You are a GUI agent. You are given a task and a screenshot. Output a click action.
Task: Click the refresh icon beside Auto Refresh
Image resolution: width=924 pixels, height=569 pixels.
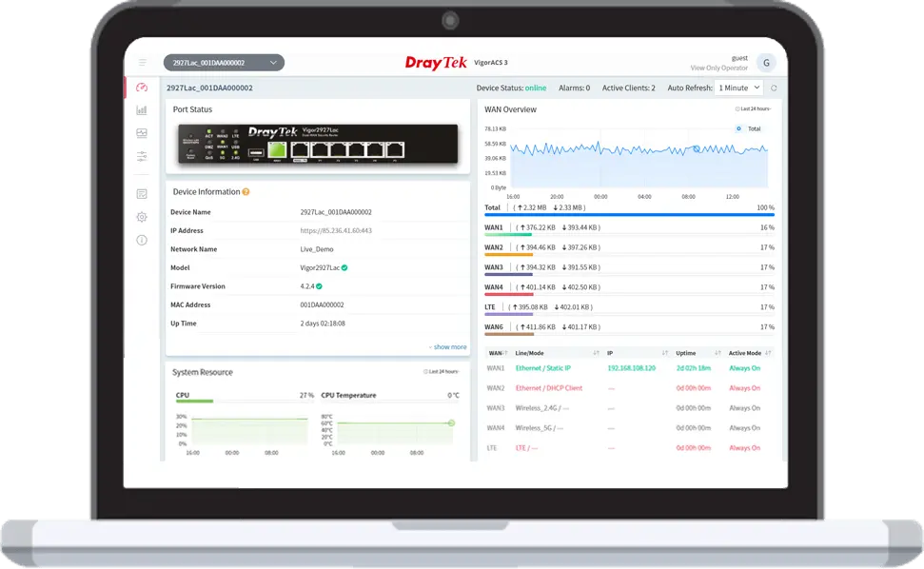(x=774, y=88)
